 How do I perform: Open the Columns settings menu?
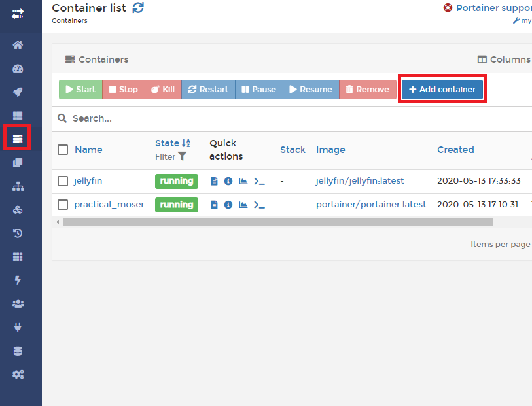[x=504, y=59]
